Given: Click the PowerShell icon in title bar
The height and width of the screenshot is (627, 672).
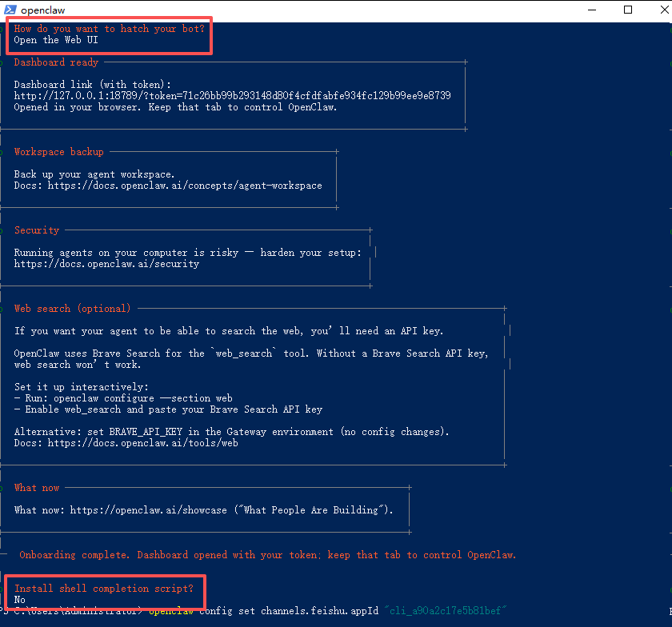Looking at the screenshot, I should tap(10, 10).
